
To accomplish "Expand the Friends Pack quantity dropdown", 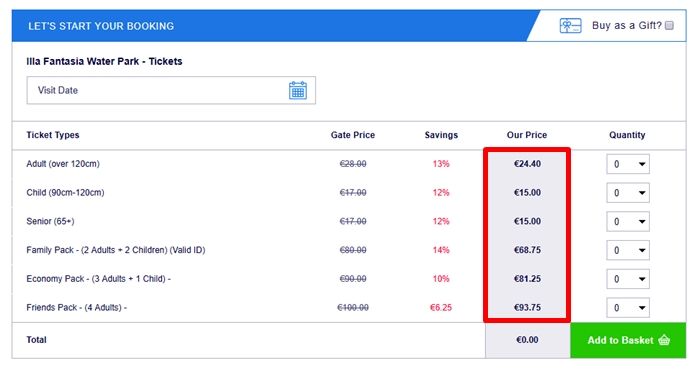I will pyautogui.click(x=628, y=307).
